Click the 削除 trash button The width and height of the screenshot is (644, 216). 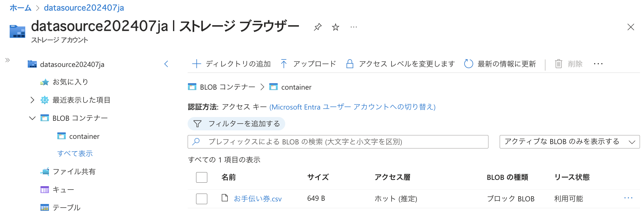pyautogui.click(x=569, y=64)
